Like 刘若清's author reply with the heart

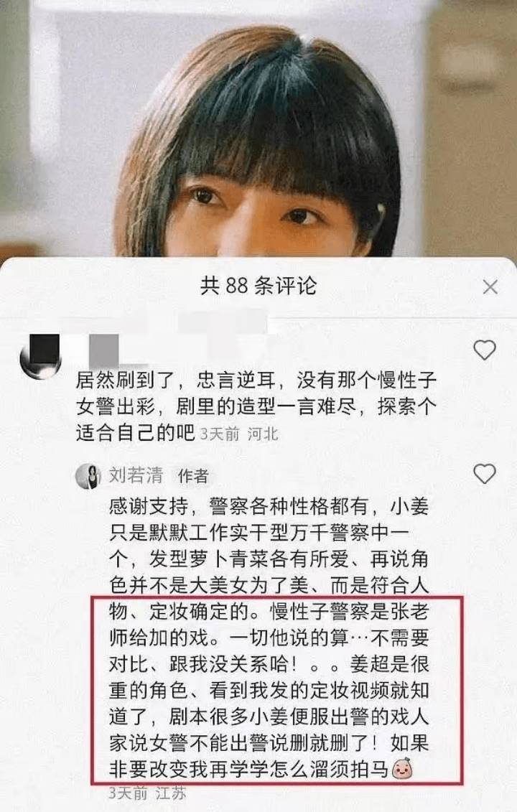point(485,473)
